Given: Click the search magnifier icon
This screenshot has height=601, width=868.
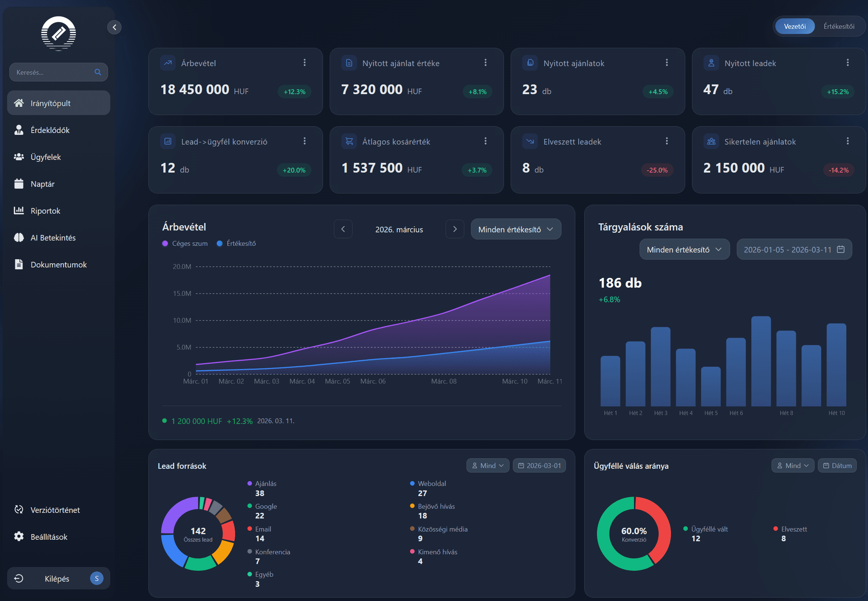Looking at the screenshot, I should point(98,72).
